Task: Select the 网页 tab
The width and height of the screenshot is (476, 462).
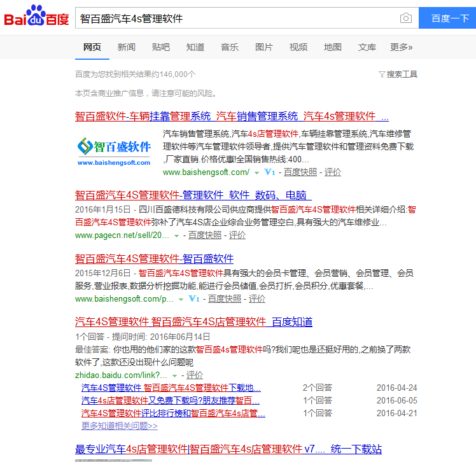Action: [92, 47]
